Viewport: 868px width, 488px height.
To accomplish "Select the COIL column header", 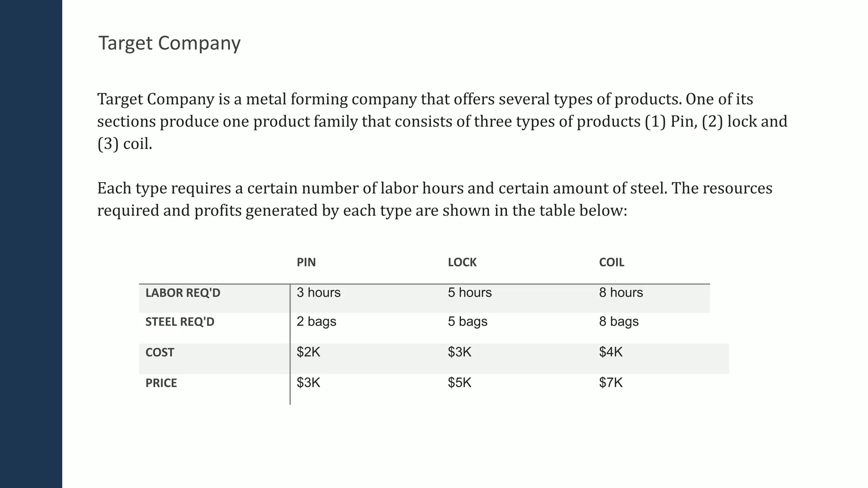I will 611,262.
